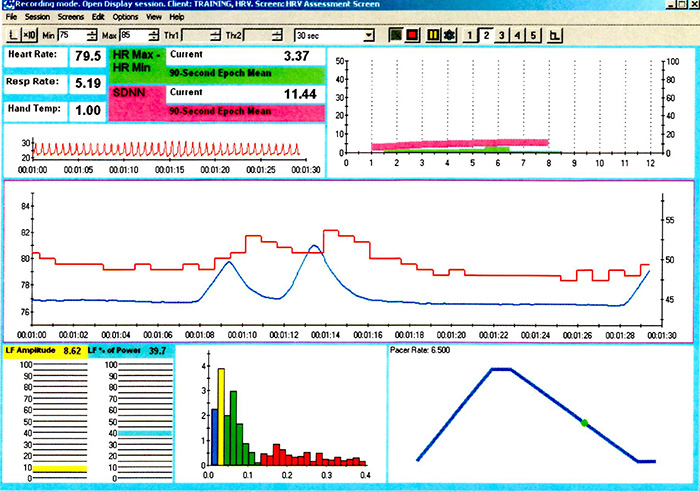Click the blue settings gear icon

coord(448,35)
